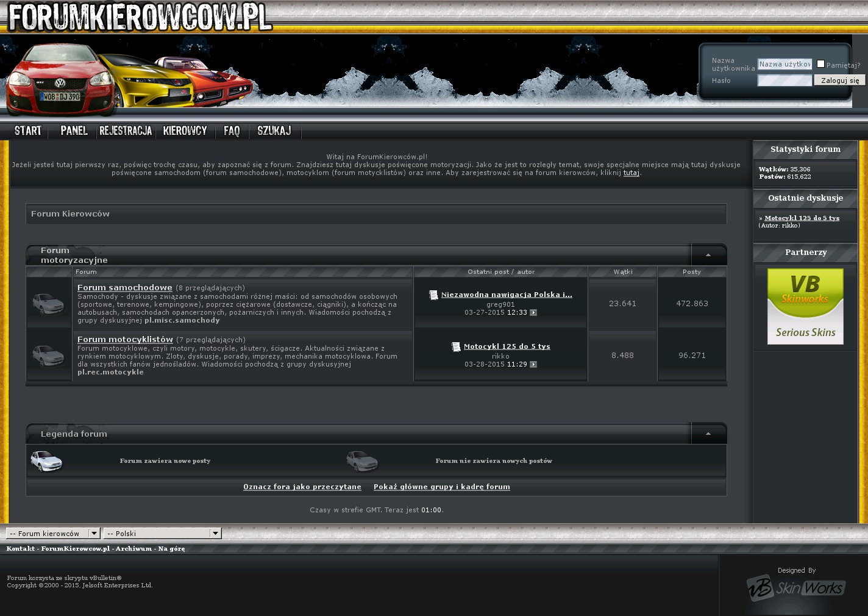Go to last post arrow next to 11:29

[x=533, y=365]
